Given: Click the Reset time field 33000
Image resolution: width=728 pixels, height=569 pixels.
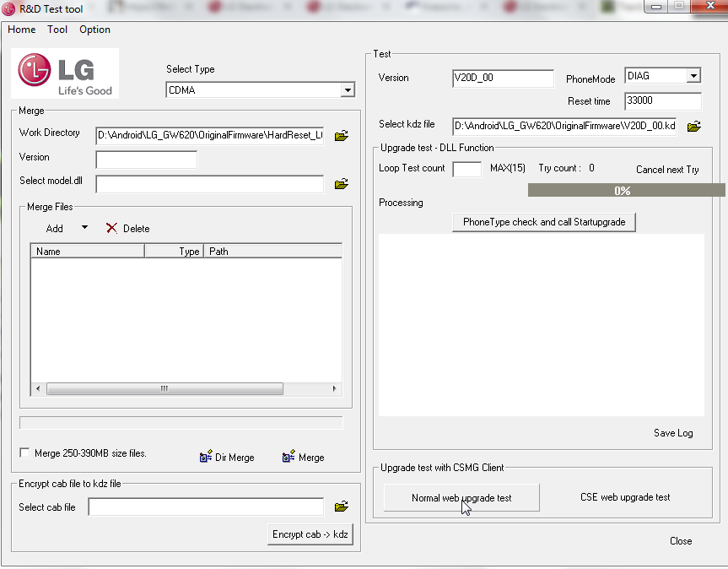Looking at the screenshot, I should click(x=663, y=100).
